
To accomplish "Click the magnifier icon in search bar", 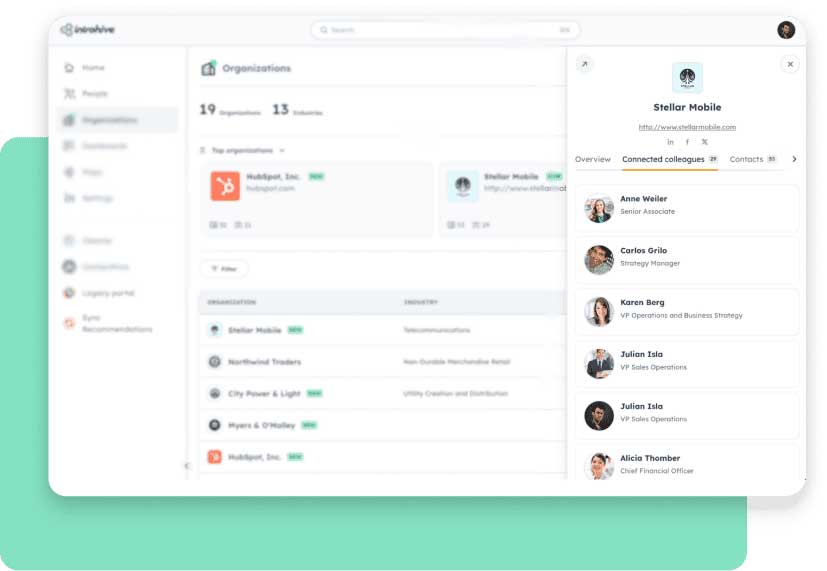I will [x=324, y=30].
